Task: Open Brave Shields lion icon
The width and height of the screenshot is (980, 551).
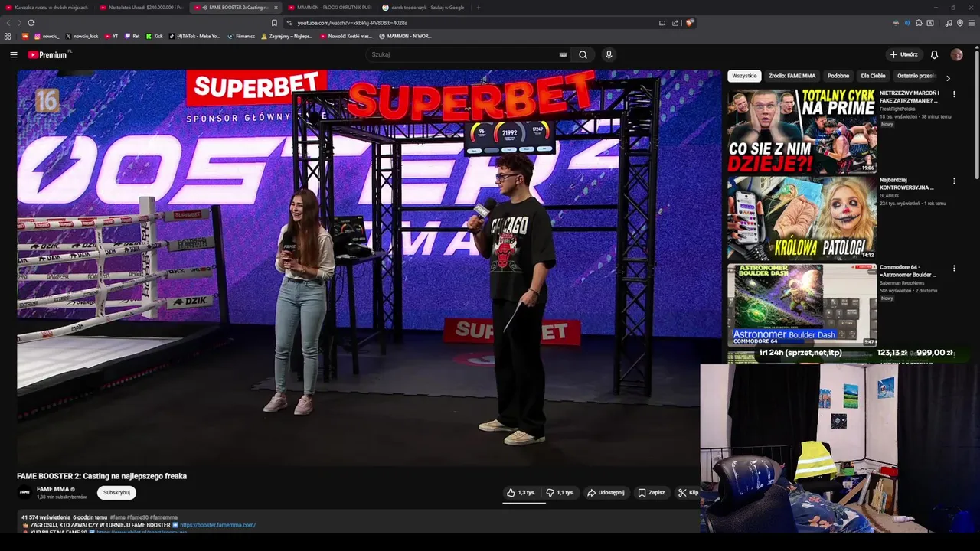Action: point(689,23)
